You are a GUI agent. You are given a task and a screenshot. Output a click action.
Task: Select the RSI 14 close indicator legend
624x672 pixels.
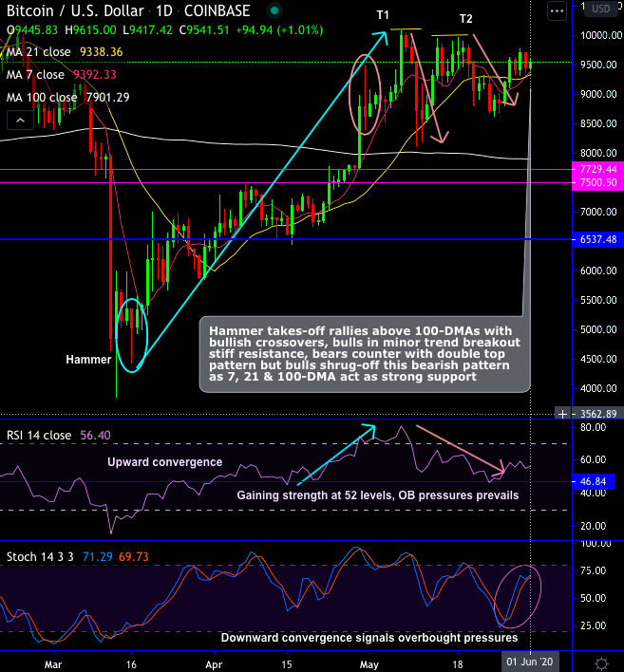(39, 435)
